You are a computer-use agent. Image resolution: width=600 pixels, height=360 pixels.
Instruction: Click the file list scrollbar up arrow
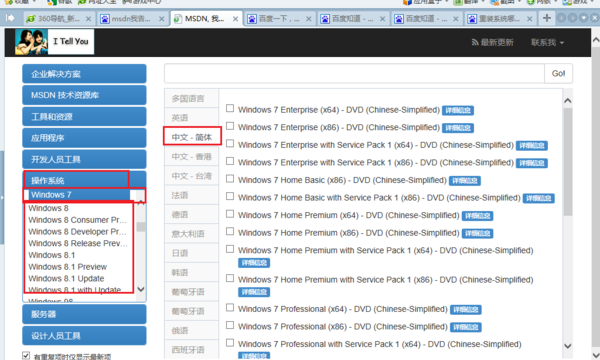click(x=568, y=101)
